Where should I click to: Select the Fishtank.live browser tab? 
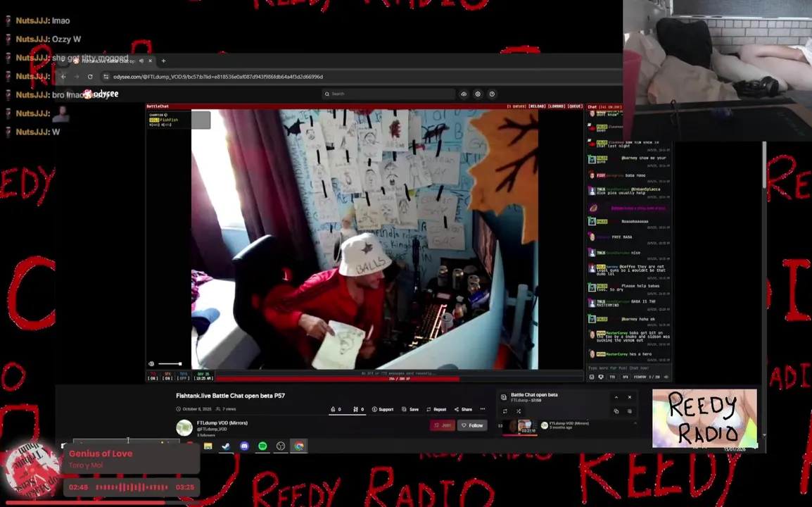(108, 61)
